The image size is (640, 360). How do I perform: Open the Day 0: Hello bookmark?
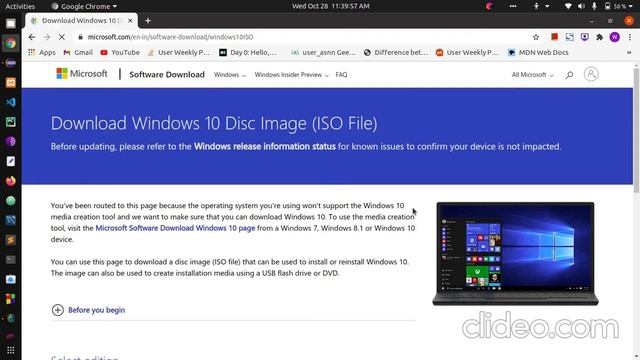coord(248,53)
